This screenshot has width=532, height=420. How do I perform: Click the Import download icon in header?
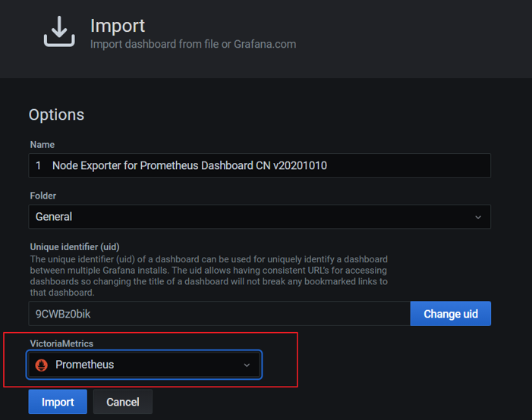[58, 31]
